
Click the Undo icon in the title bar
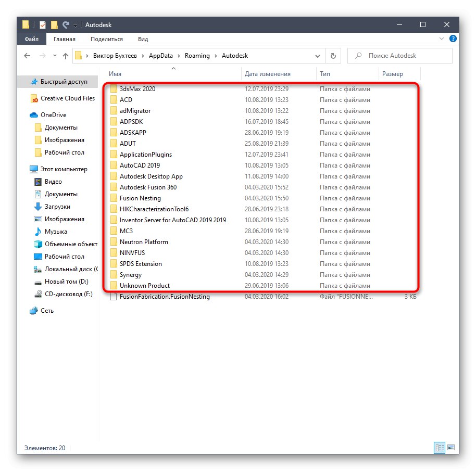(66, 25)
